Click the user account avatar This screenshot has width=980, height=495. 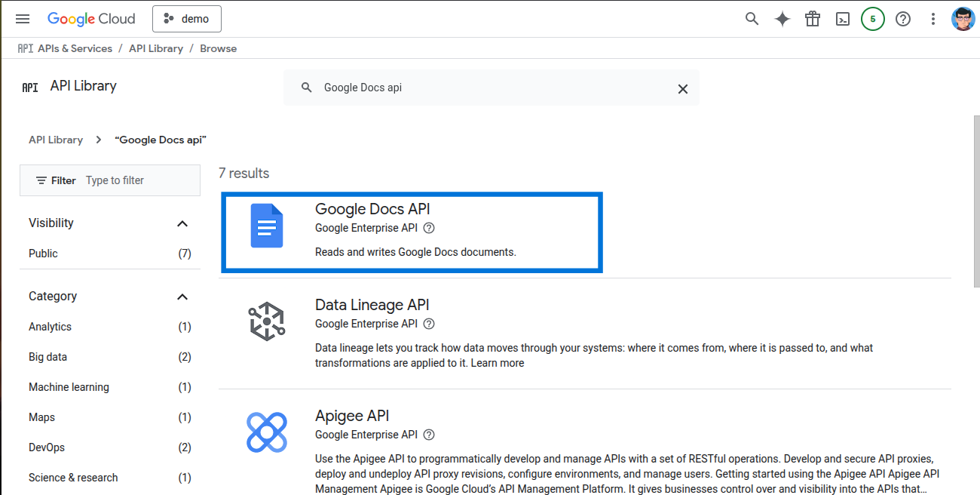click(963, 19)
